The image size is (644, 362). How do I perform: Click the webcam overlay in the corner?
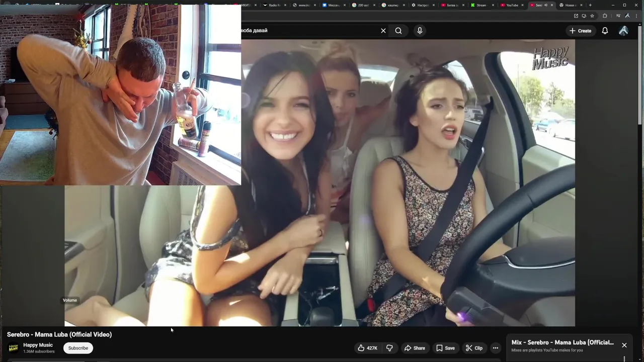(x=121, y=96)
